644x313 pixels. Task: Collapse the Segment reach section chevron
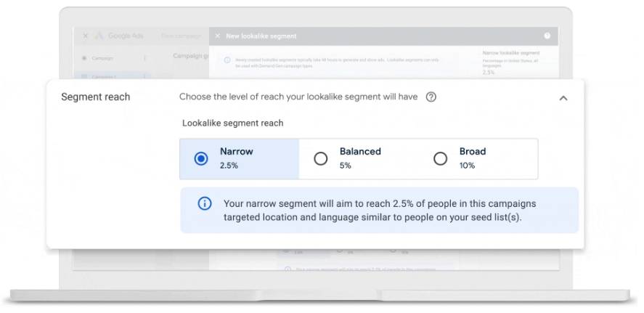563,98
